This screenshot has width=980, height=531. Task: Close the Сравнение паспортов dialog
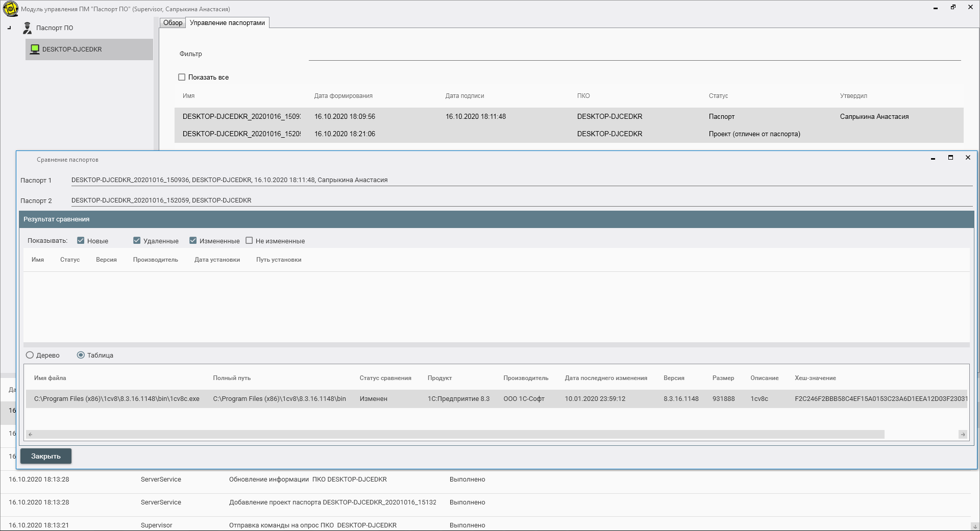[x=968, y=158]
